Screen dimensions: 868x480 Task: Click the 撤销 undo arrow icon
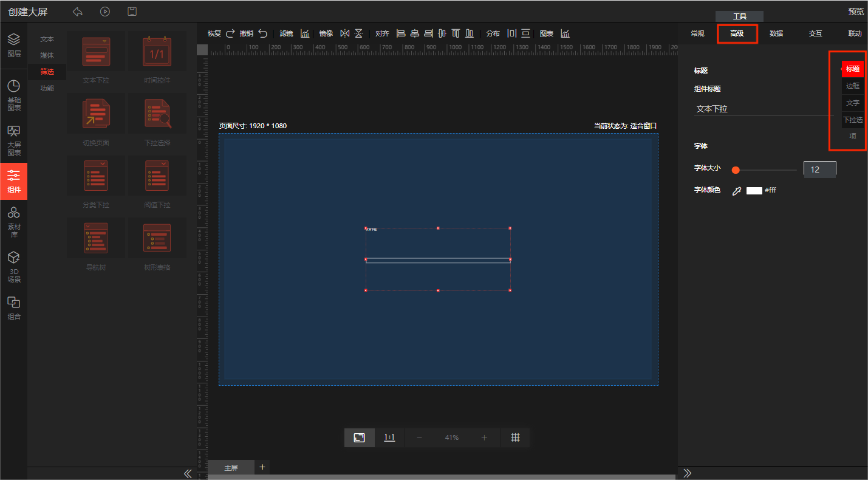coord(262,33)
